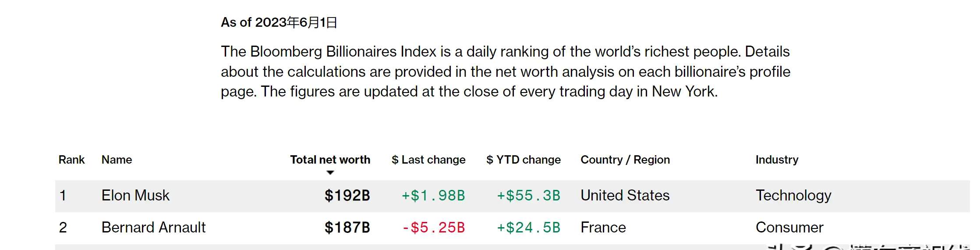This screenshot has height=250, width=980.
Task: Click Bernard Arnault's $187B net worth
Action: (347, 227)
